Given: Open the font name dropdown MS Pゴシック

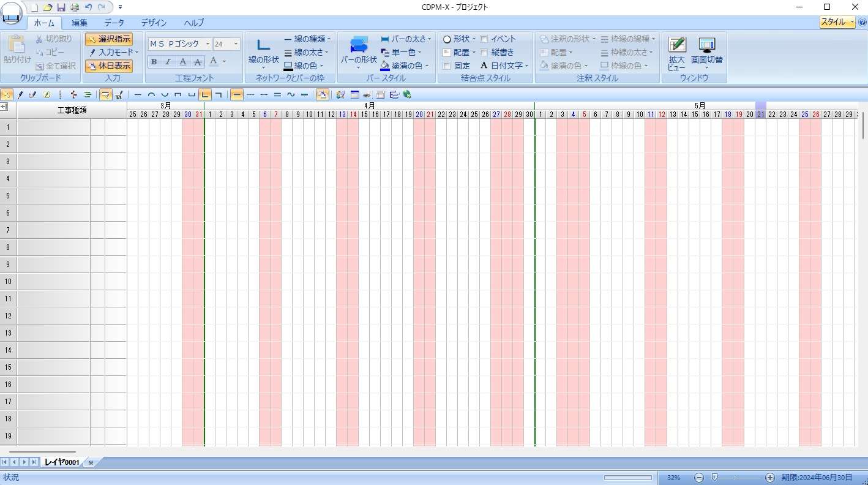Looking at the screenshot, I should (x=208, y=44).
